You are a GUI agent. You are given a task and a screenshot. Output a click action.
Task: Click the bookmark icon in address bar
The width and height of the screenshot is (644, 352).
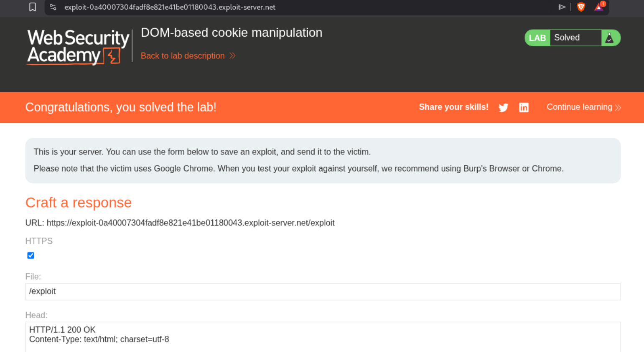click(33, 7)
